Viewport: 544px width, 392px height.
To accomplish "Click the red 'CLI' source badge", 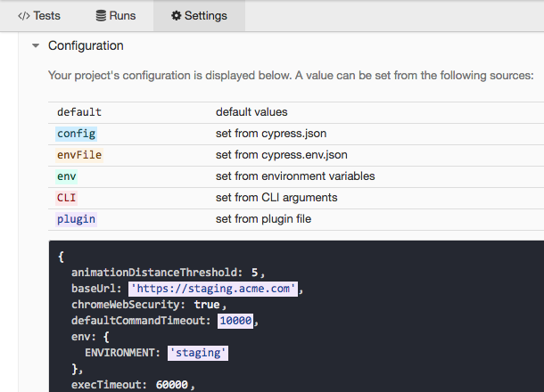I will [x=67, y=198].
